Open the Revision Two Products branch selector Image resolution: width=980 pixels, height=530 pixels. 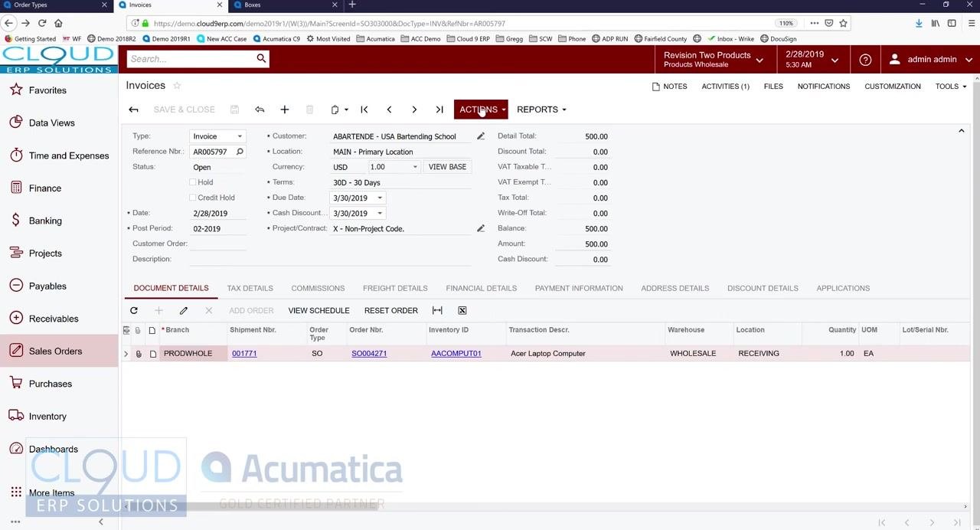coord(714,59)
